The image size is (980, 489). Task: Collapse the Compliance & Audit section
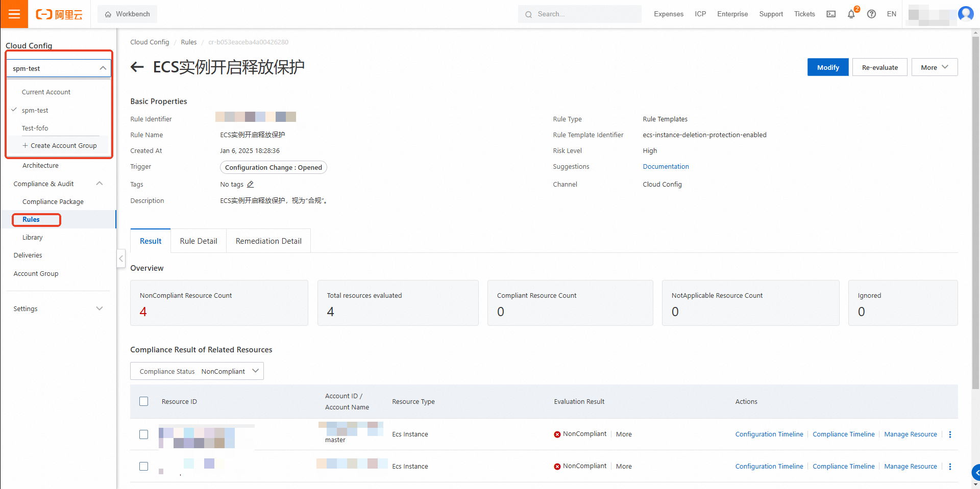(x=100, y=184)
